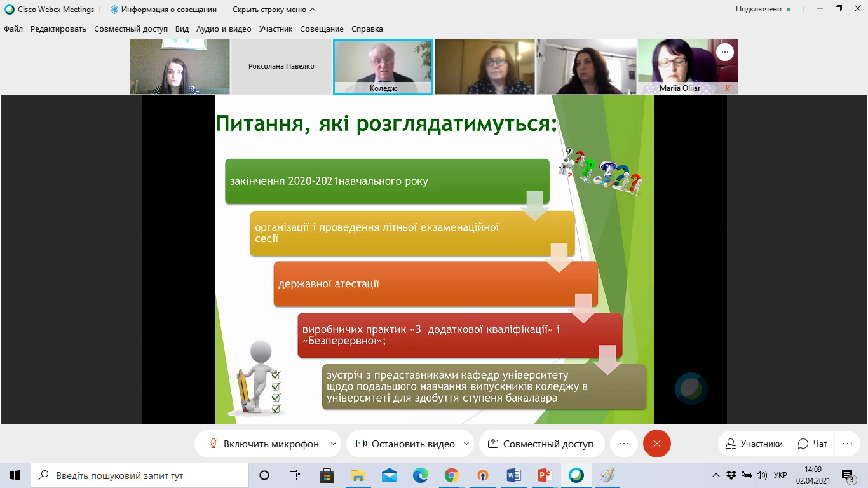
Task: Open the panel options three-dot button at right
Action: coord(846,444)
